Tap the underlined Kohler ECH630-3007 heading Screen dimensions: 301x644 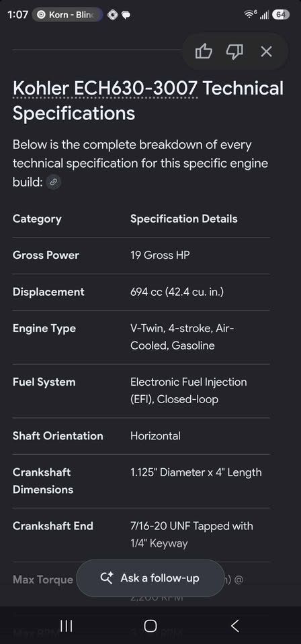(x=105, y=89)
